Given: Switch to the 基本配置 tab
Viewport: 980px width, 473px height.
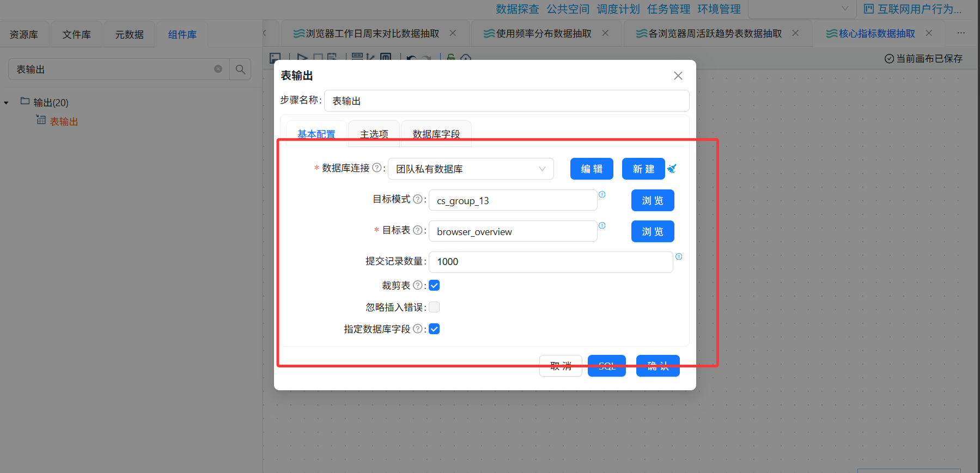Looking at the screenshot, I should 316,134.
